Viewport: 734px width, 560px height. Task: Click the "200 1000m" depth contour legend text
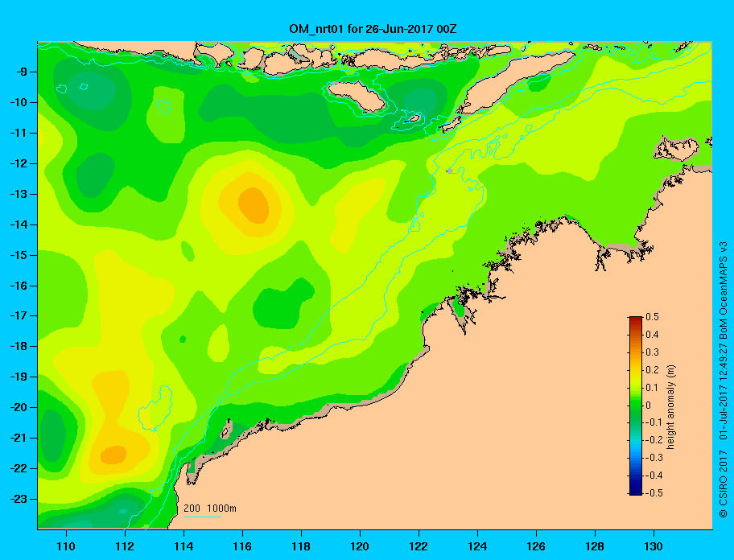click(x=210, y=509)
